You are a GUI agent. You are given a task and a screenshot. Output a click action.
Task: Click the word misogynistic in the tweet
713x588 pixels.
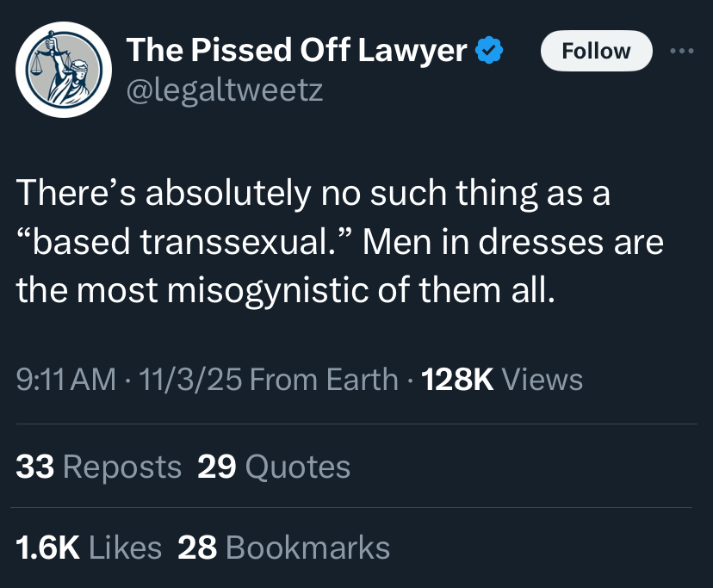click(x=268, y=291)
